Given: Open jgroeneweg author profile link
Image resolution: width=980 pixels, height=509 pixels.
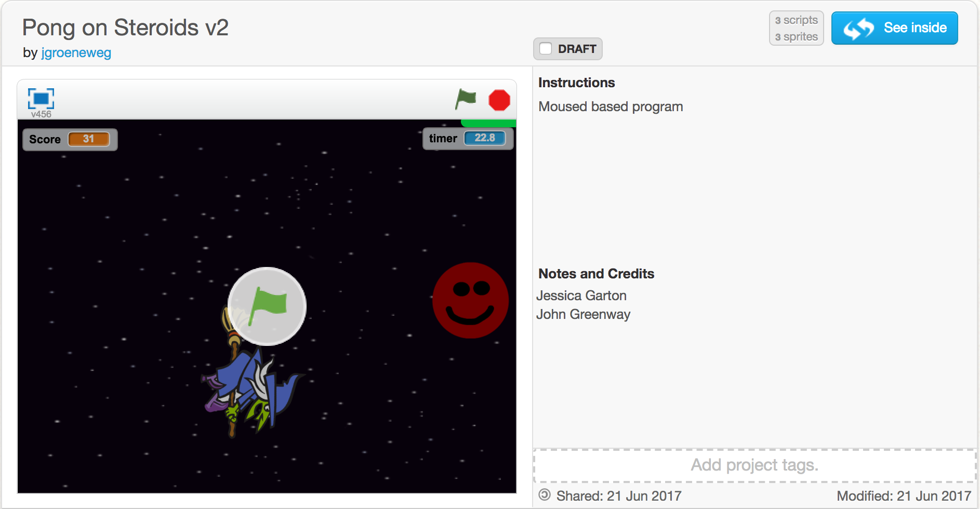Looking at the screenshot, I should click(x=76, y=53).
